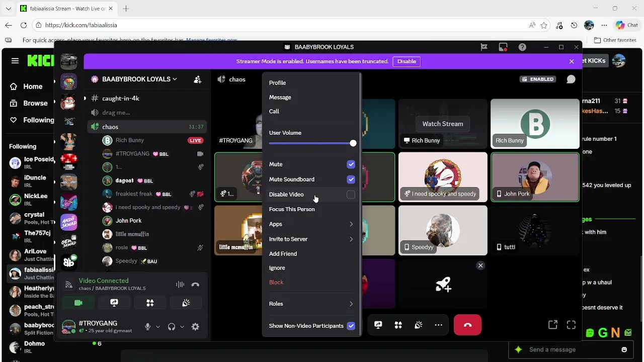Viewport: 644px width, 362px height.
Task: Bookmark page with browser star icon
Action: [x=544, y=25]
